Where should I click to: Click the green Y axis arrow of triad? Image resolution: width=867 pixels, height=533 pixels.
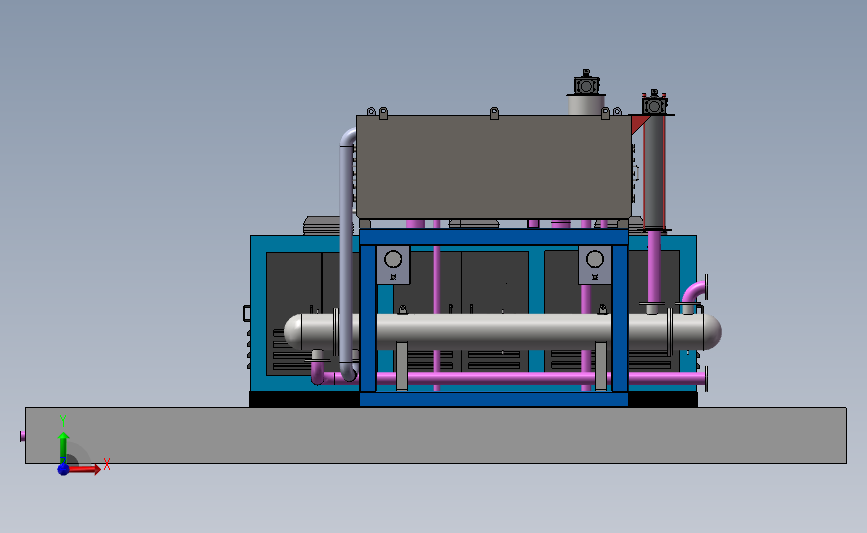64,449
